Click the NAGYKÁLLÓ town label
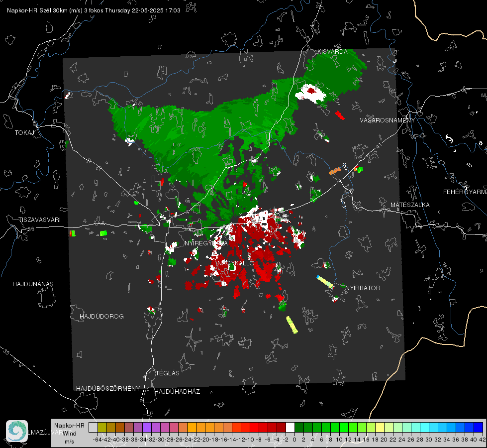The image size is (487, 448). tap(236, 263)
